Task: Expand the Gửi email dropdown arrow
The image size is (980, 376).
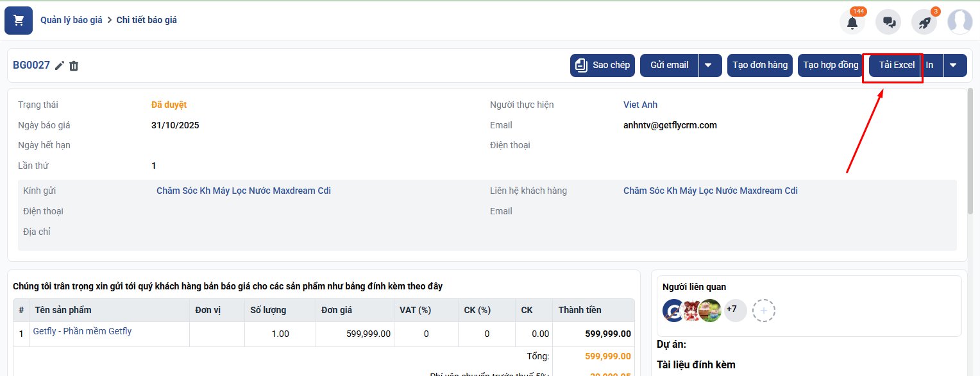Action: (709, 65)
